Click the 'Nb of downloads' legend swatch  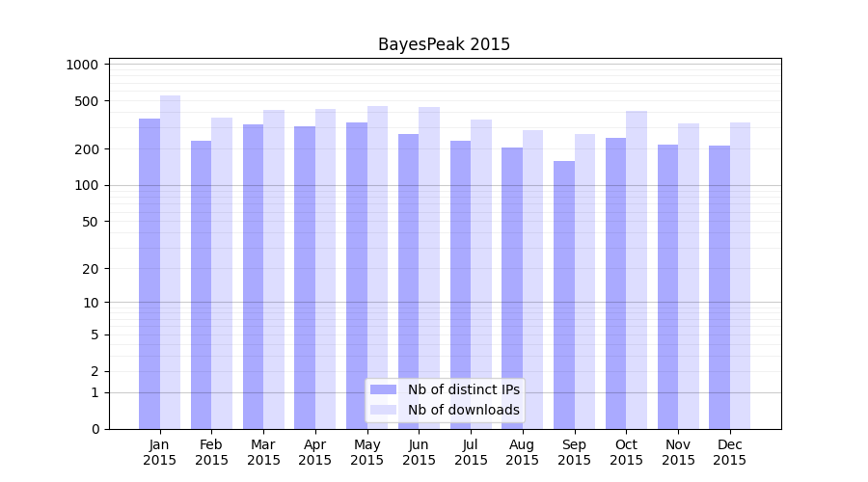point(383,410)
